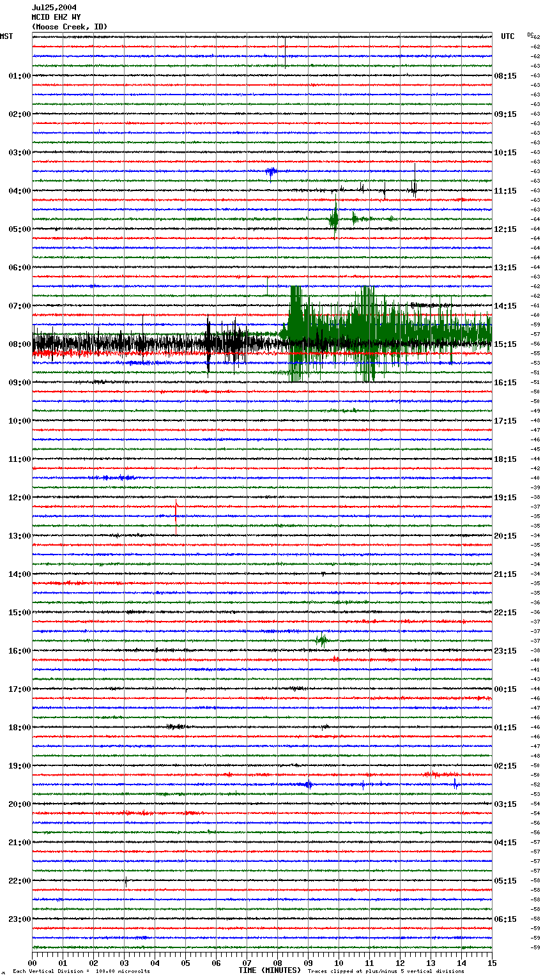Select the station code MCID EHZ WY
This screenshot has width=543, height=980.
click(56, 17)
